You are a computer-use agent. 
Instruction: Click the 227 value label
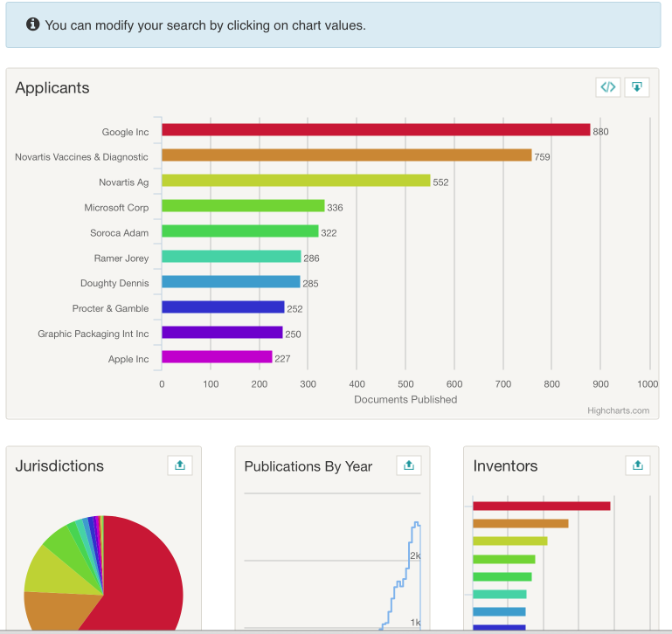[282, 359]
